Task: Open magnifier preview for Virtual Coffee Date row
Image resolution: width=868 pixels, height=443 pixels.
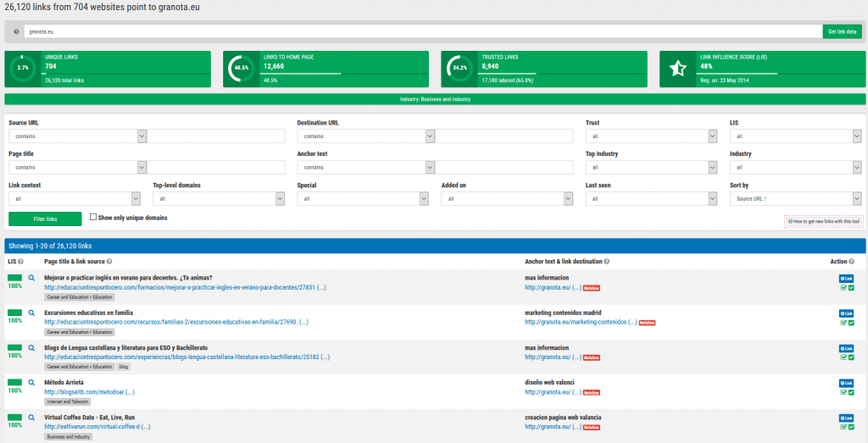Action: (31, 417)
